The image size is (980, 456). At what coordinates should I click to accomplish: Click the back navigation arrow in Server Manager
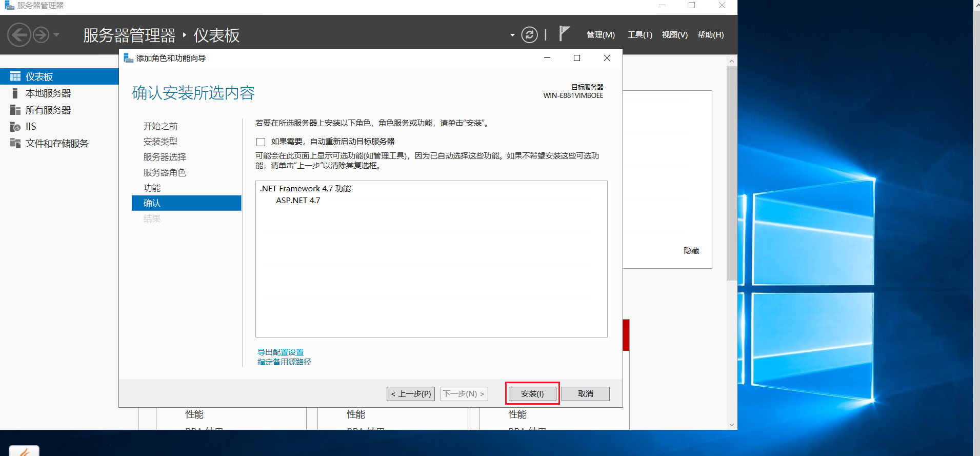[x=19, y=35]
